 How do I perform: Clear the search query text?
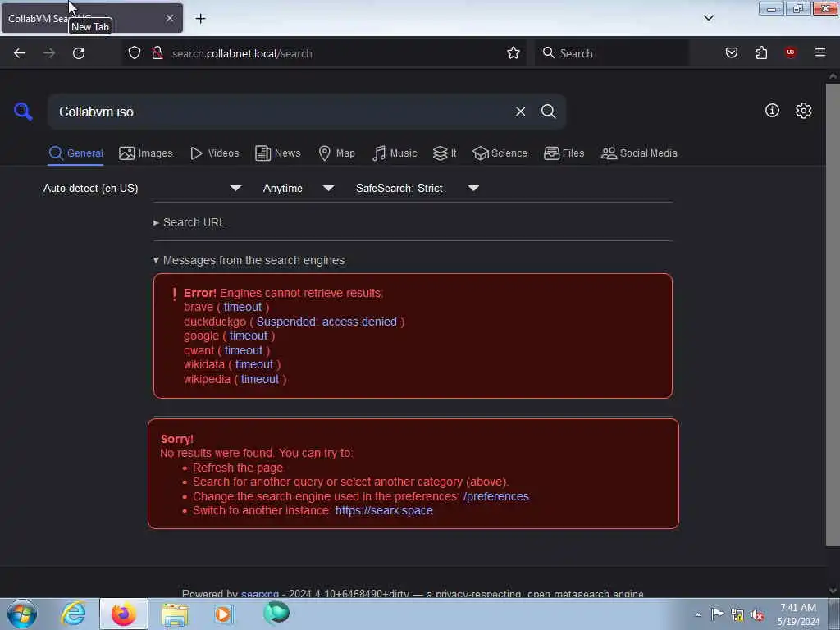[520, 112]
